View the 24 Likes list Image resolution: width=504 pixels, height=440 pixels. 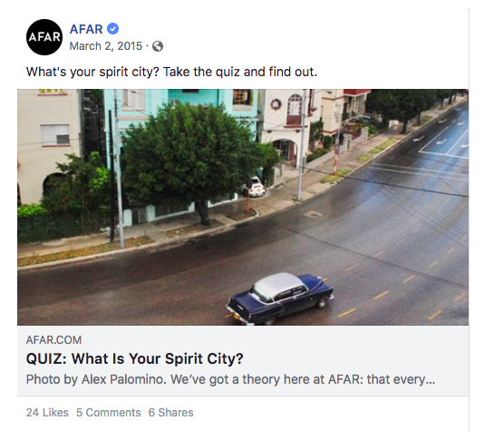click(x=47, y=413)
